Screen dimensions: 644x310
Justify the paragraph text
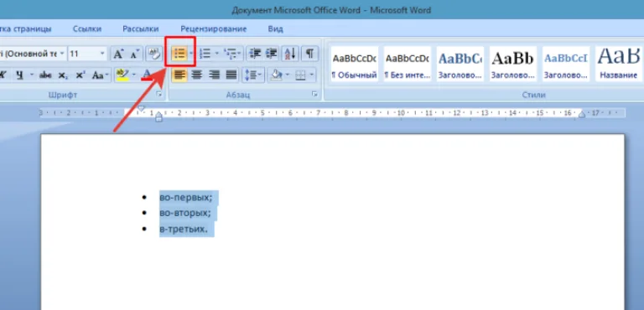pos(231,75)
